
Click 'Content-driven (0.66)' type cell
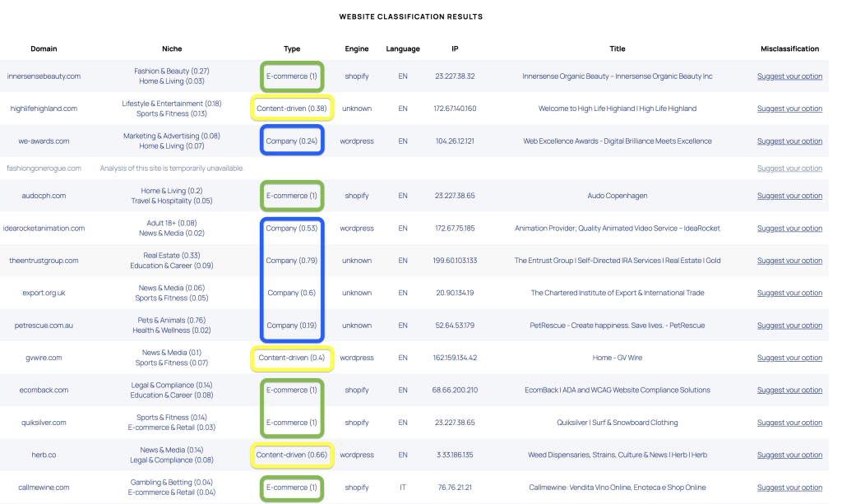292,455
